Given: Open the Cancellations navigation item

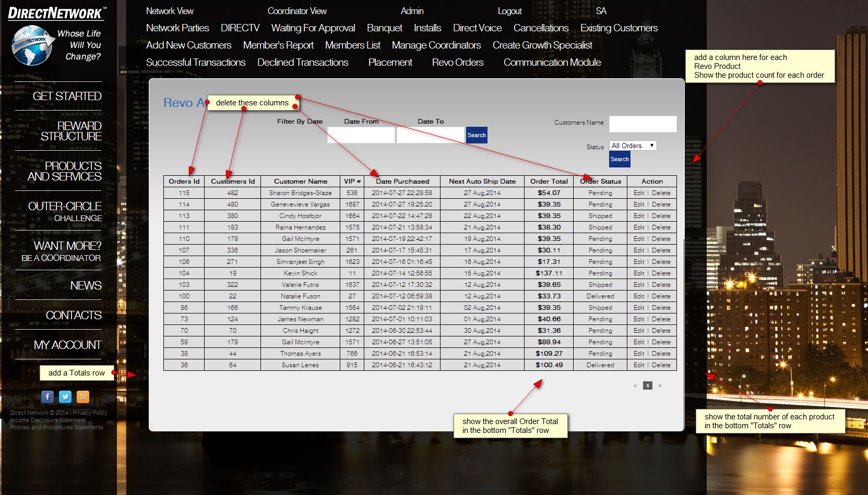Looking at the screenshot, I should point(541,28).
